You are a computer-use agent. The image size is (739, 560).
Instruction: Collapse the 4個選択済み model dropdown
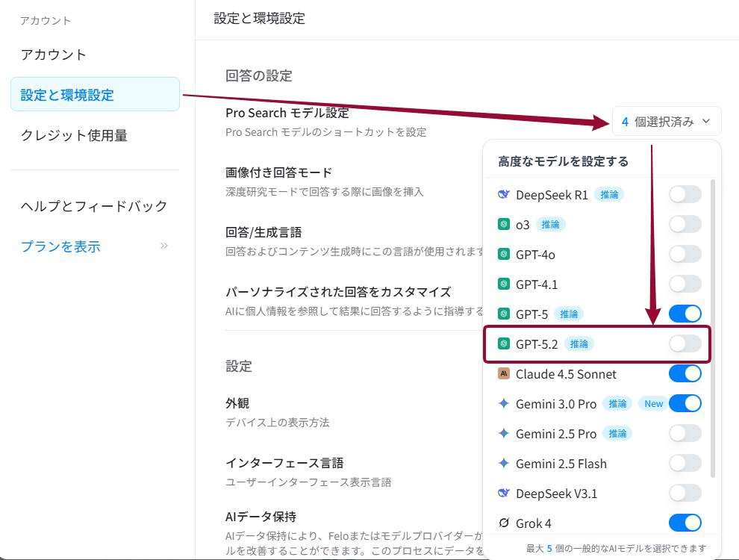(x=667, y=121)
